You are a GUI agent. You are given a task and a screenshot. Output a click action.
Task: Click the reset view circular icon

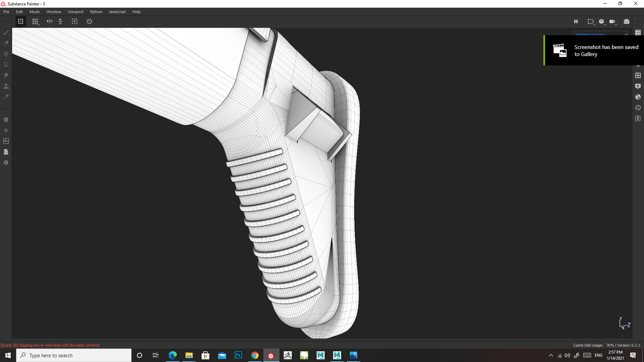tap(89, 21)
